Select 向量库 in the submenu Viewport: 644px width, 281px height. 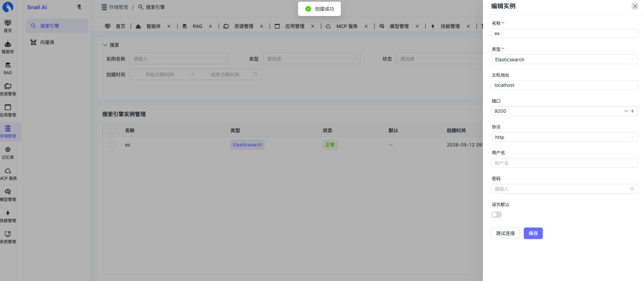click(57, 42)
